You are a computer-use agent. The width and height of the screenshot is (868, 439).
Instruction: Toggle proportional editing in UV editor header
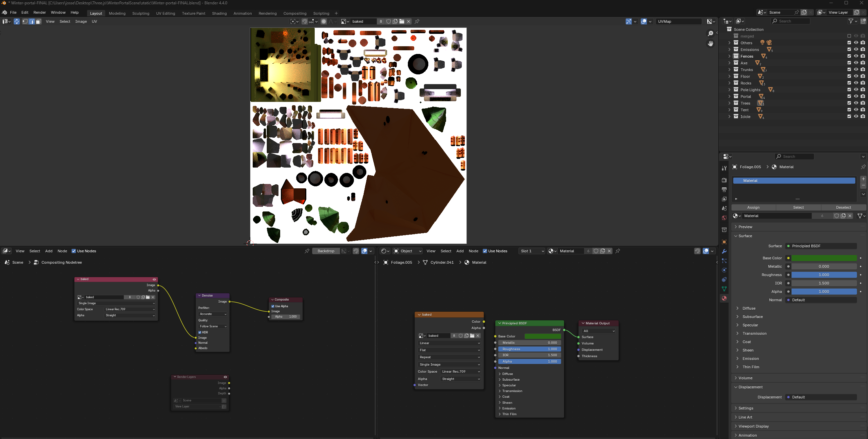(x=323, y=21)
